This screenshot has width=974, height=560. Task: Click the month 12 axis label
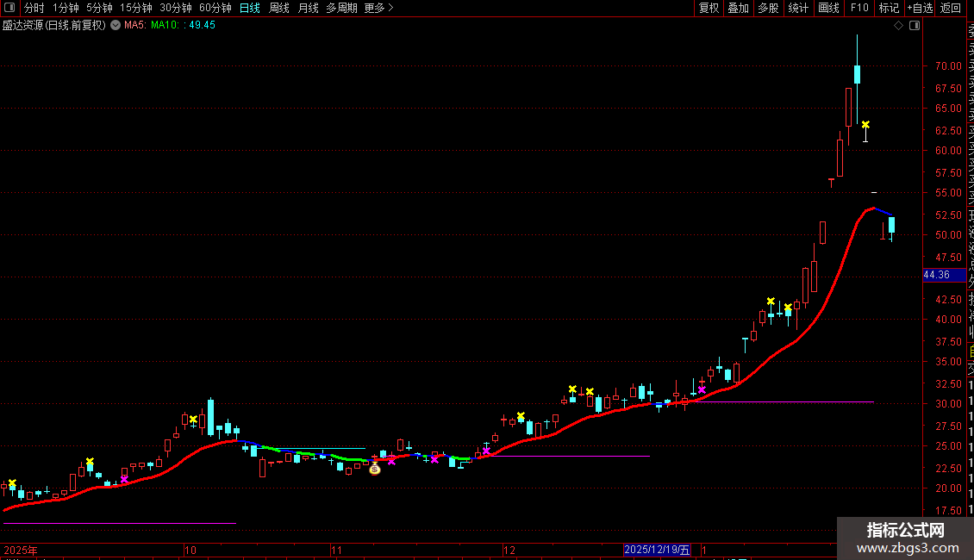(509, 550)
